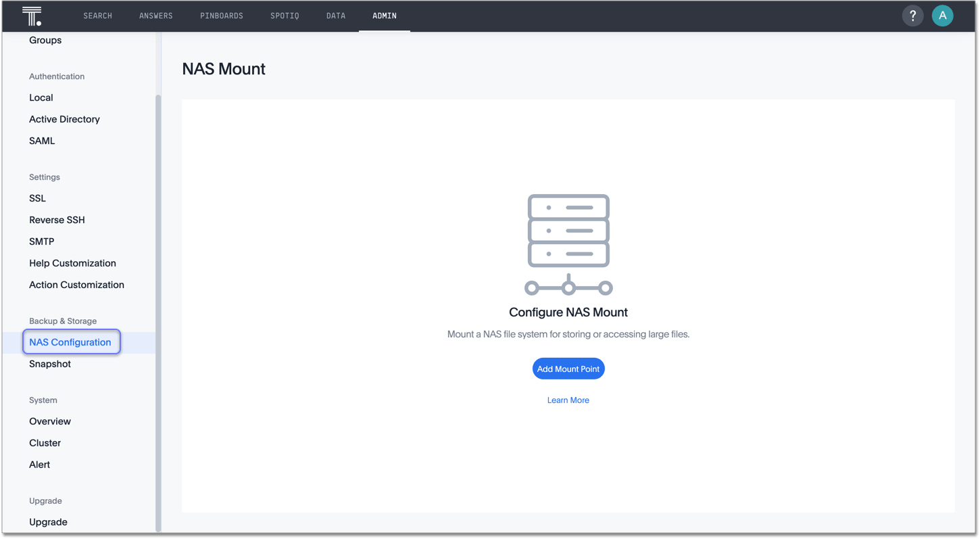Click the user avatar circle
This screenshot has height=539, width=980.
point(942,15)
